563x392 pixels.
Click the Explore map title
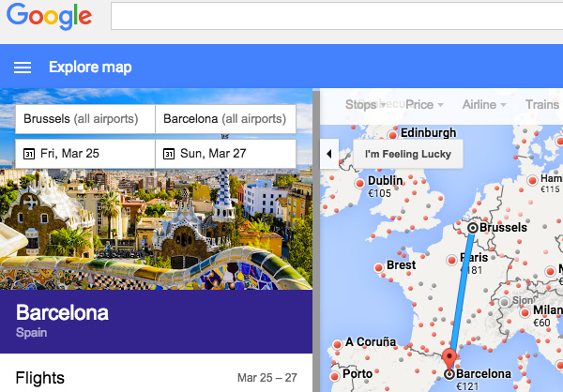coord(90,68)
